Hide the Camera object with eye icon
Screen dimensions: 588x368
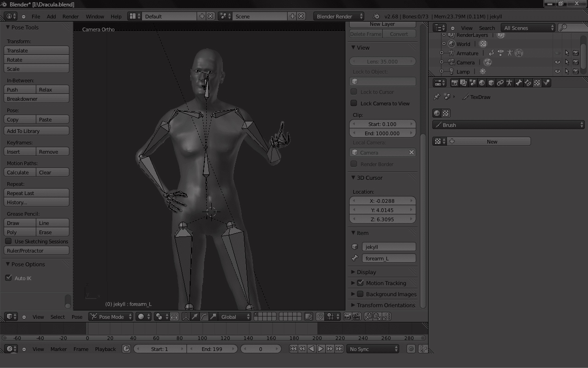click(x=558, y=63)
